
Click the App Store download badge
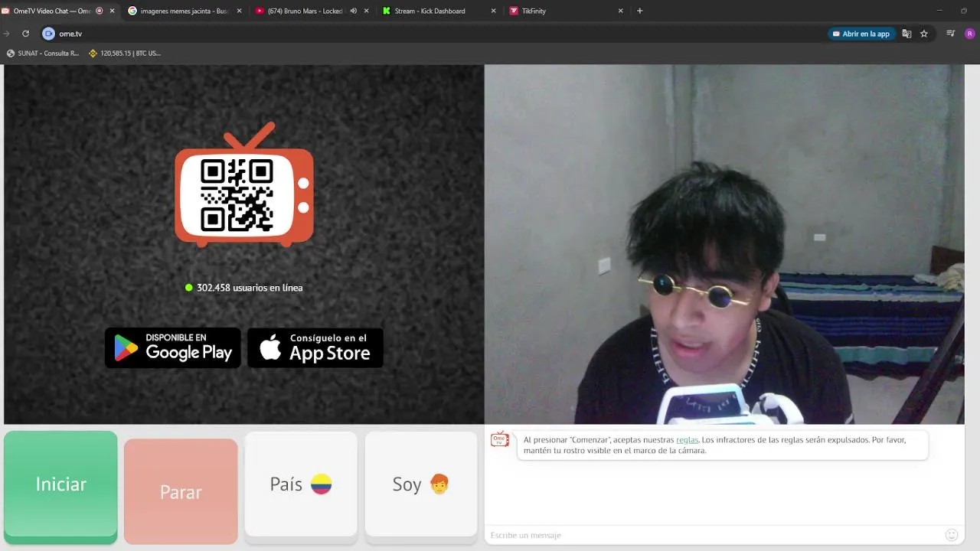pyautogui.click(x=315, y=347)
